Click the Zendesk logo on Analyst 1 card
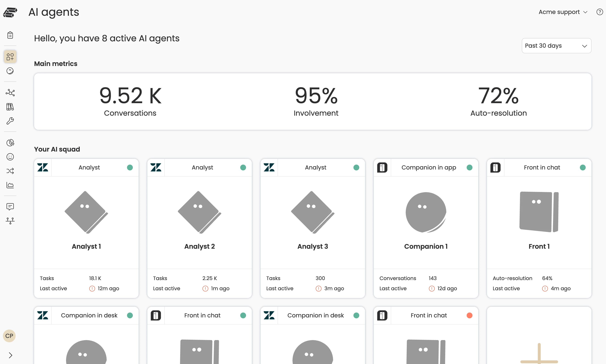The image size is (606, 364). 43,167
